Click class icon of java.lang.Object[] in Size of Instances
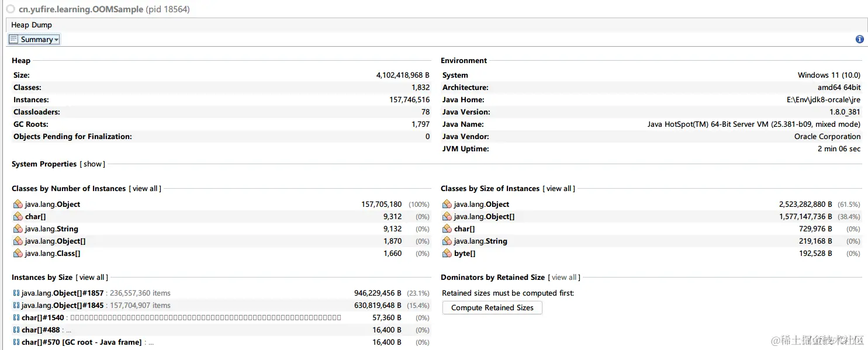Viewport: 868px width, 350px height. [x=447, y=217]
